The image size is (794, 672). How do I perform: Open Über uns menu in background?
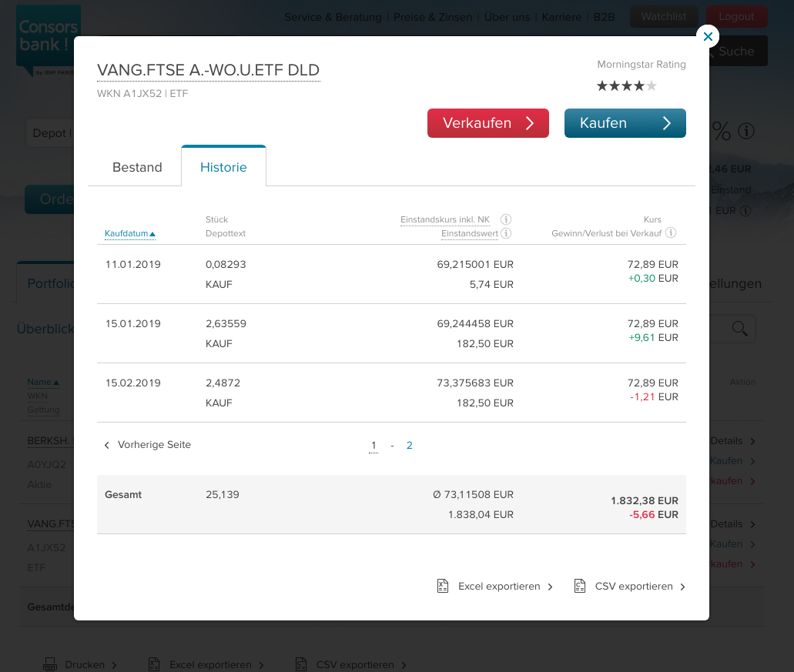[507, 17]
